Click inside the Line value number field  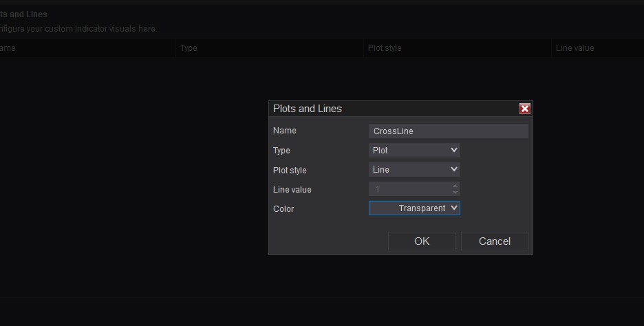[409, 188]
